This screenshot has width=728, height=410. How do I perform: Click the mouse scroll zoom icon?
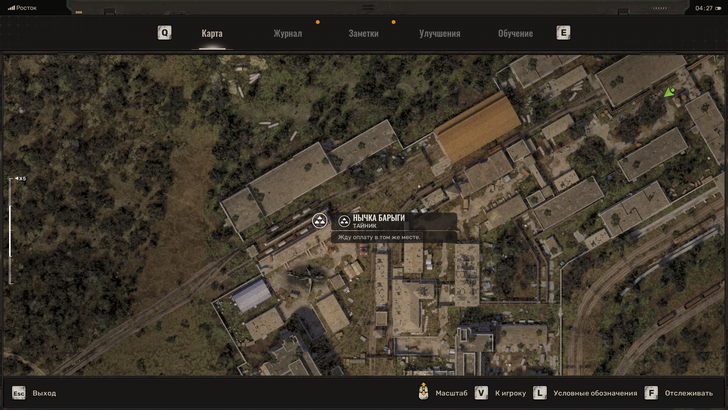(x=423, y=392)
